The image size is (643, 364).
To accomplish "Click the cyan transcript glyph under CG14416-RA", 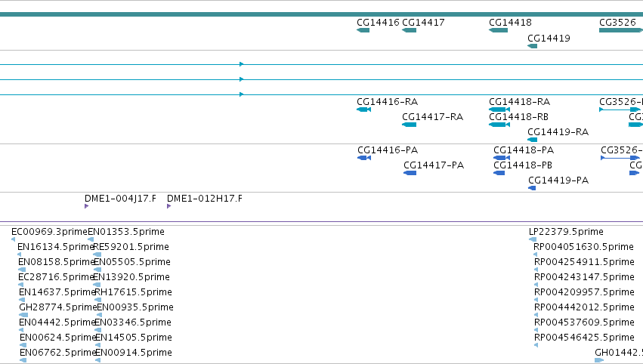I will click(x=363, y=110).
